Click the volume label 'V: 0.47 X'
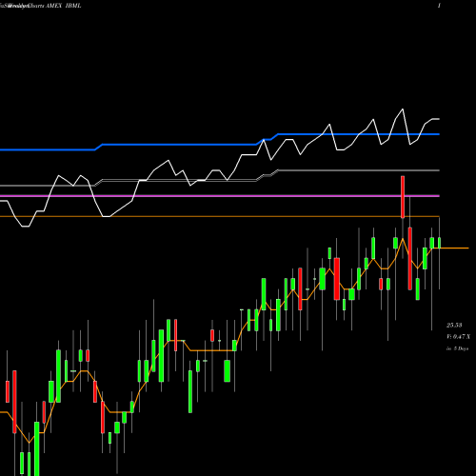The width and height of the screenshot is (476, 476). pyautogui.click(x=459, y=337)
